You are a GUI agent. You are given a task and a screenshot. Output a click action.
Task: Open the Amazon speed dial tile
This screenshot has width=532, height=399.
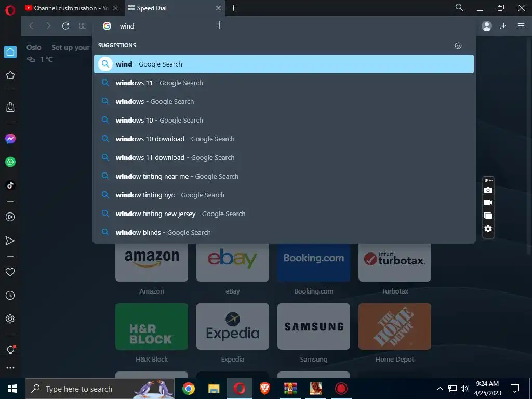pos(152,262)
